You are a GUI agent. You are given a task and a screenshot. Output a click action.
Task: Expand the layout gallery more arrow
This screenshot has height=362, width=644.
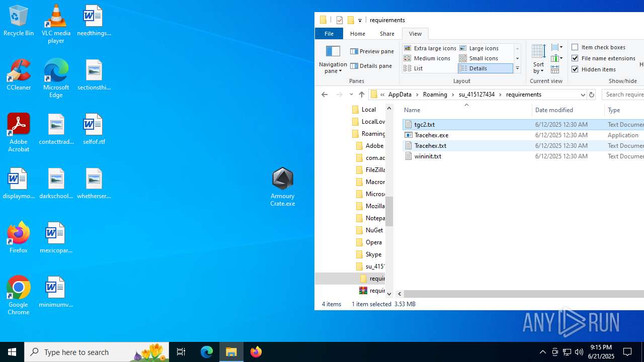(517, 68)
